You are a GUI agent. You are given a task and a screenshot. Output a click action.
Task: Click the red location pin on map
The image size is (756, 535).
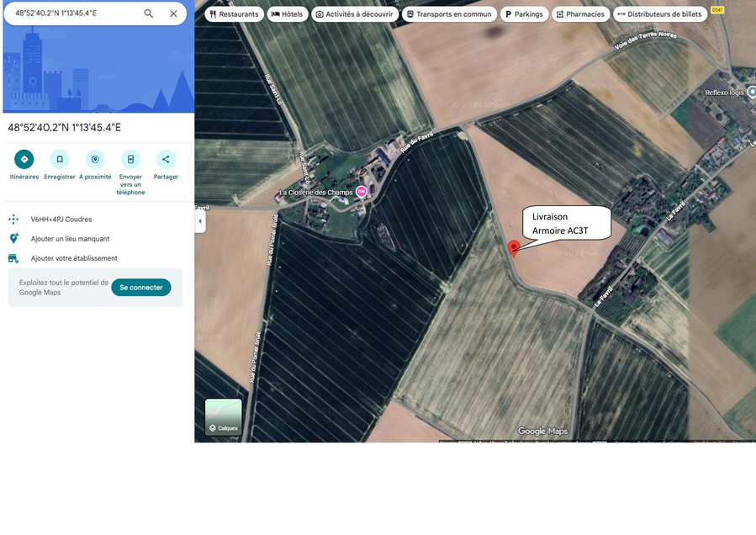click(x=514, y=247)
